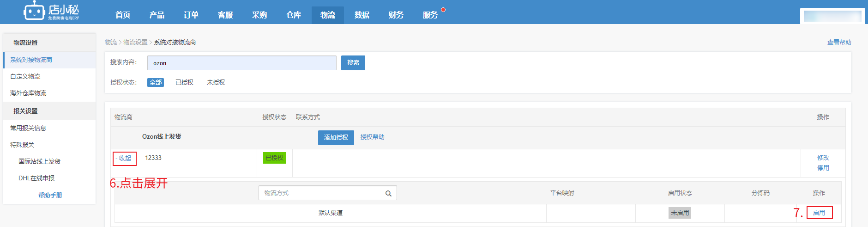Click the 平台映射 column header

[562, 193]
